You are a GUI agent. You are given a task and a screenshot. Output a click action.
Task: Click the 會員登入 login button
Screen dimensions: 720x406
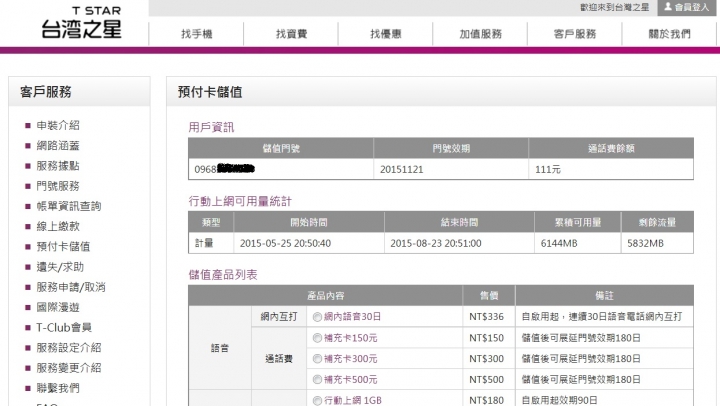pyautogui.click(x=686, y=7)
